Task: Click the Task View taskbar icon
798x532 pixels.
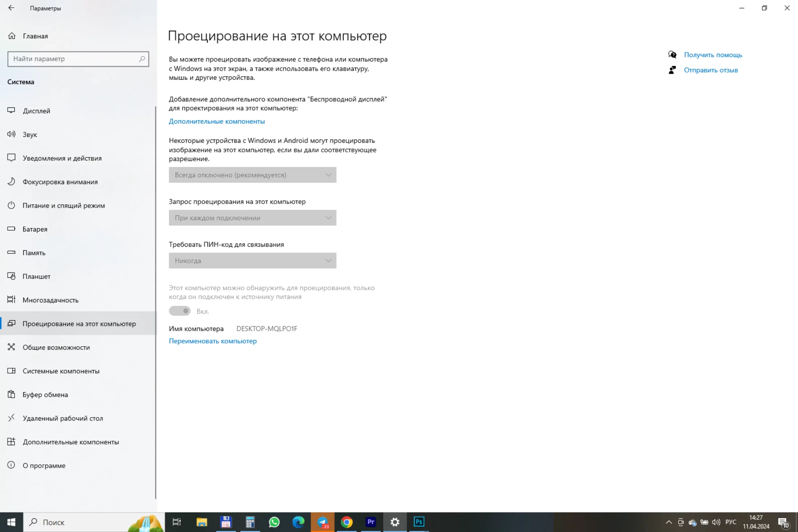Action: (177, 522)
